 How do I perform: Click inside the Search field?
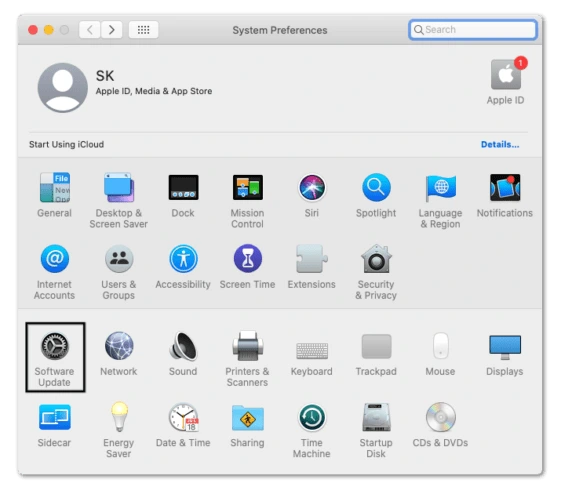[472, 30]
